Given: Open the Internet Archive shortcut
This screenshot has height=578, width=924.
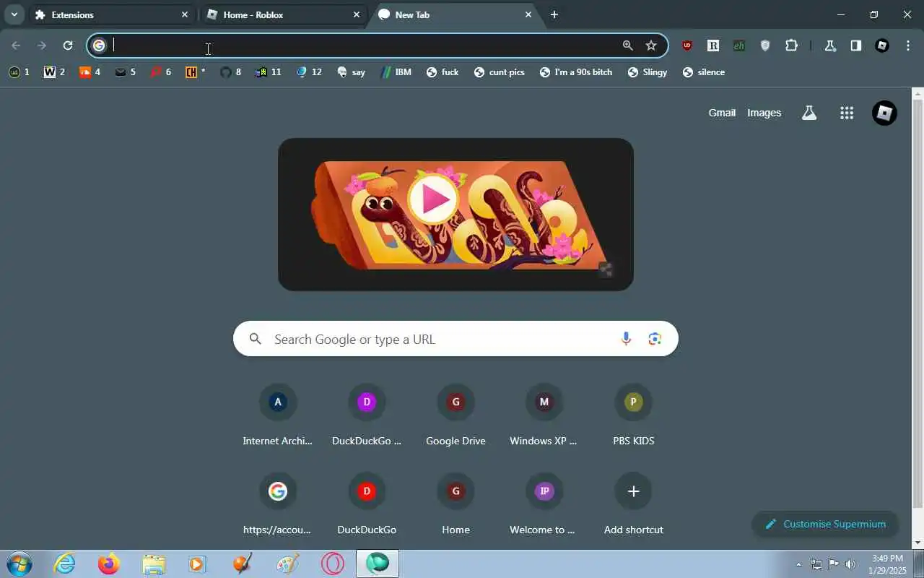Looking at the screenshot, I should point(278,415).
